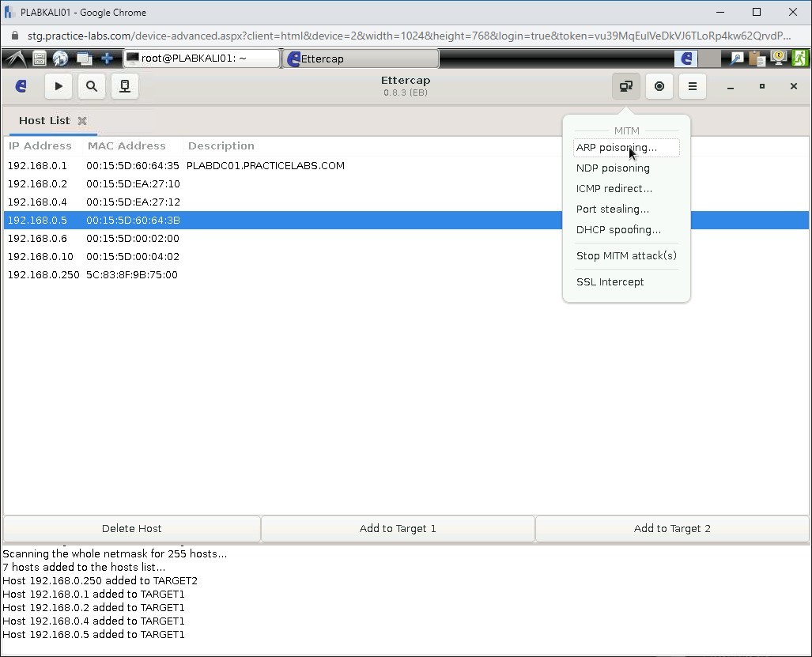The width and height of the screenshot is (812, 657).
Task: Open the web browser globe icon
Action: tap(60, 58)
